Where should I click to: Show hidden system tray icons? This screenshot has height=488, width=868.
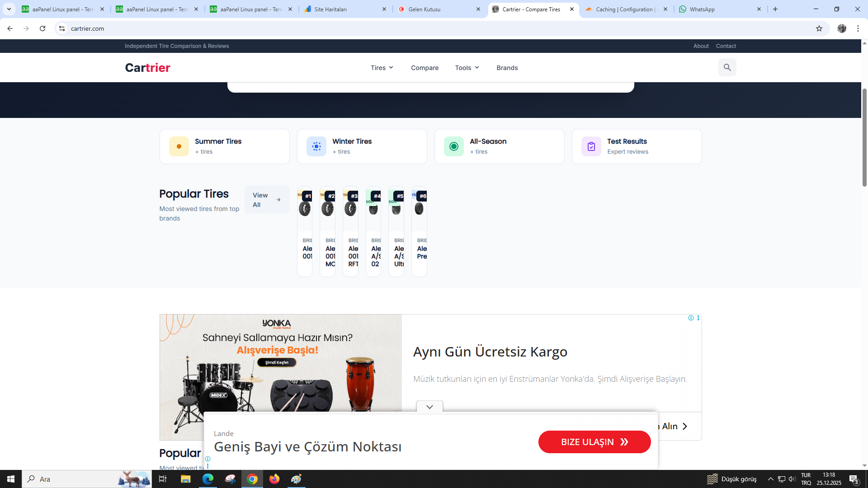point(771,479)
